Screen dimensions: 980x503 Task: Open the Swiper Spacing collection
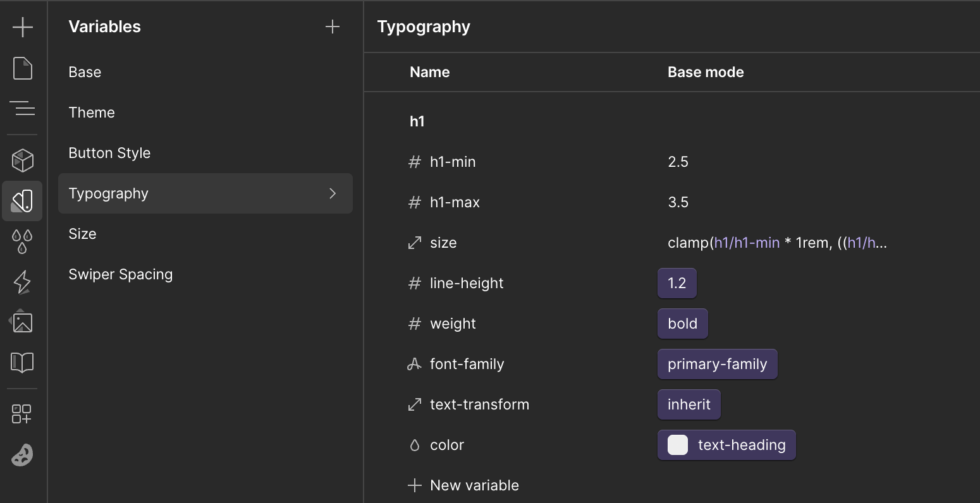pyautogui.click(x=120, y=274)
